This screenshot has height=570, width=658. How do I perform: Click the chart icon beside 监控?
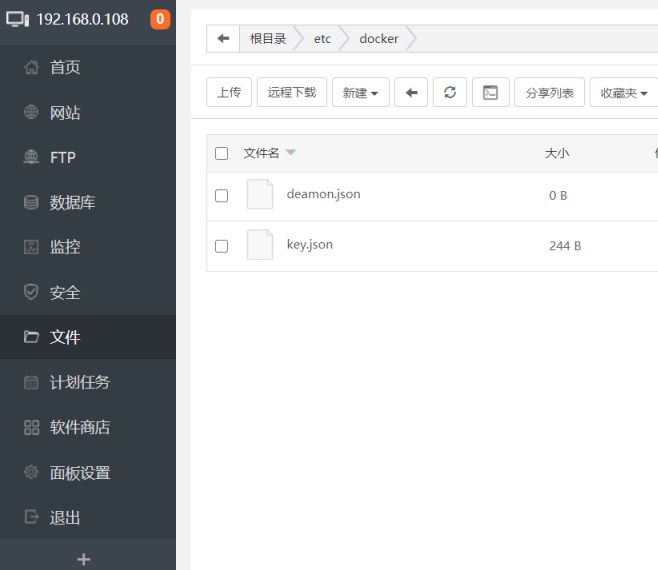[x=31, y=247]
